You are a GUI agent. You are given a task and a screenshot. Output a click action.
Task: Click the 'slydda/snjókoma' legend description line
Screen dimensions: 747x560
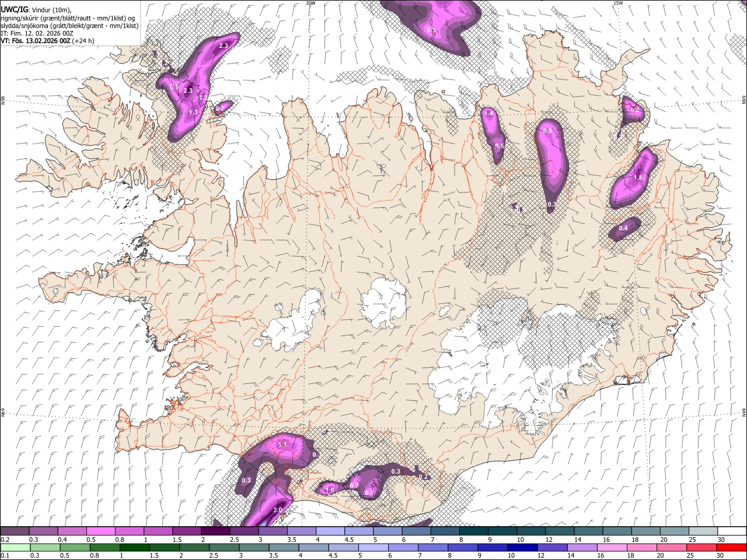69,26
